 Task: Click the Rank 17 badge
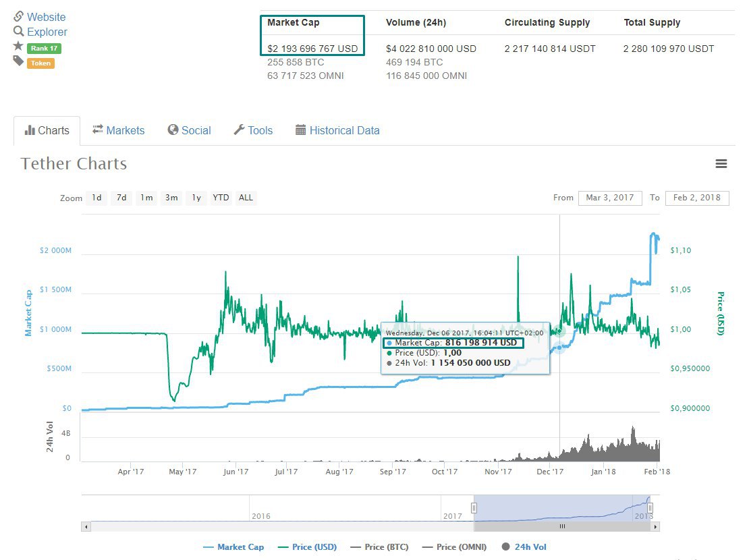[x=44, y=49]
